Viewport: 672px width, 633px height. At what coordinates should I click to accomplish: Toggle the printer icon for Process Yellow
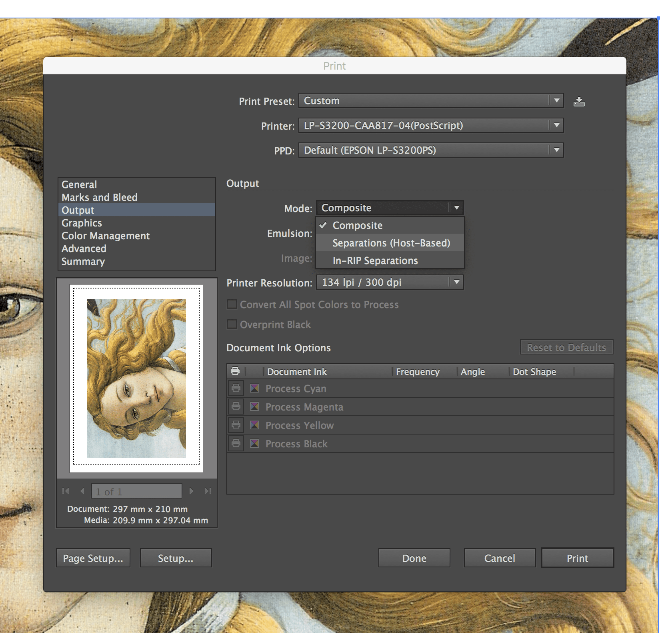point(236,425)
